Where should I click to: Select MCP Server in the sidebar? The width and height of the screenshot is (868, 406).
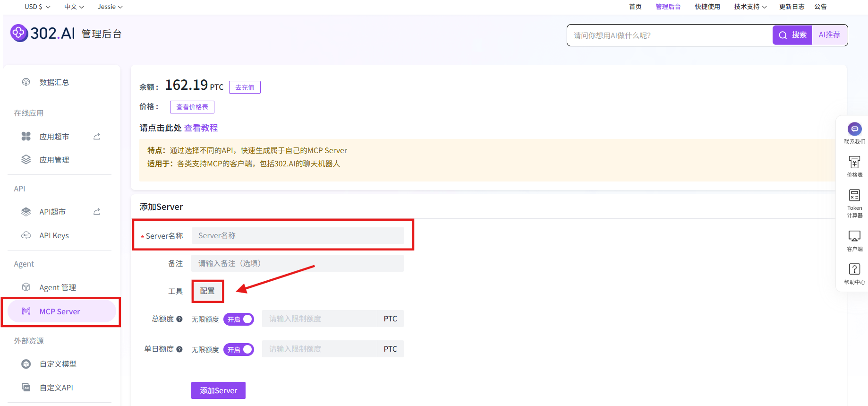pyautogui.click(x=62, y=311)
